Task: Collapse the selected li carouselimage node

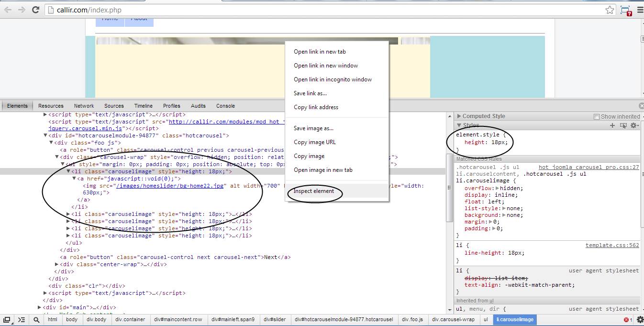Action: [68, 171]
